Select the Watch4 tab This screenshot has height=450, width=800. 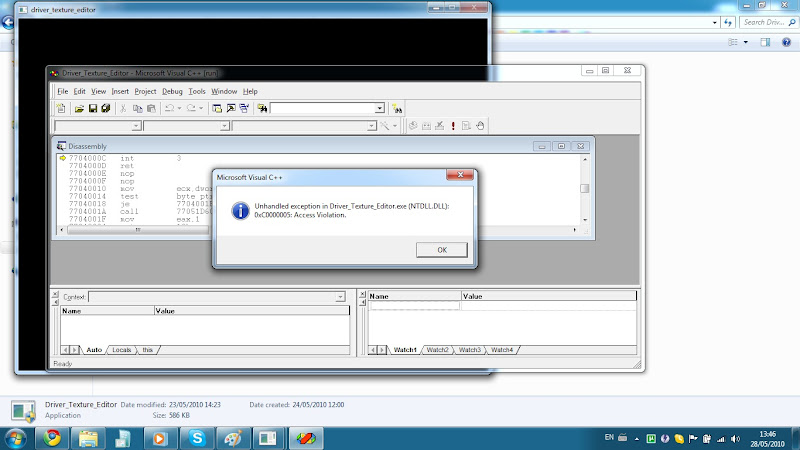click(502, 350)
